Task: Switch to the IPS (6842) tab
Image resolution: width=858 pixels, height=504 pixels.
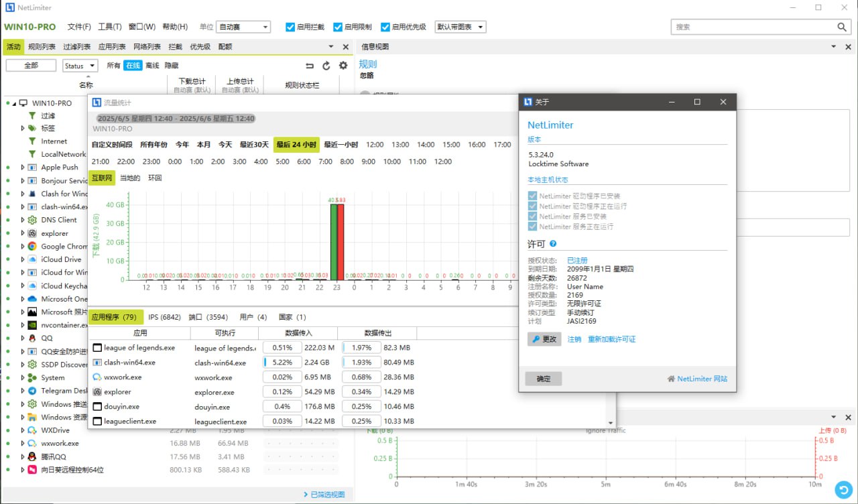Action: click(x=164, y=317)
